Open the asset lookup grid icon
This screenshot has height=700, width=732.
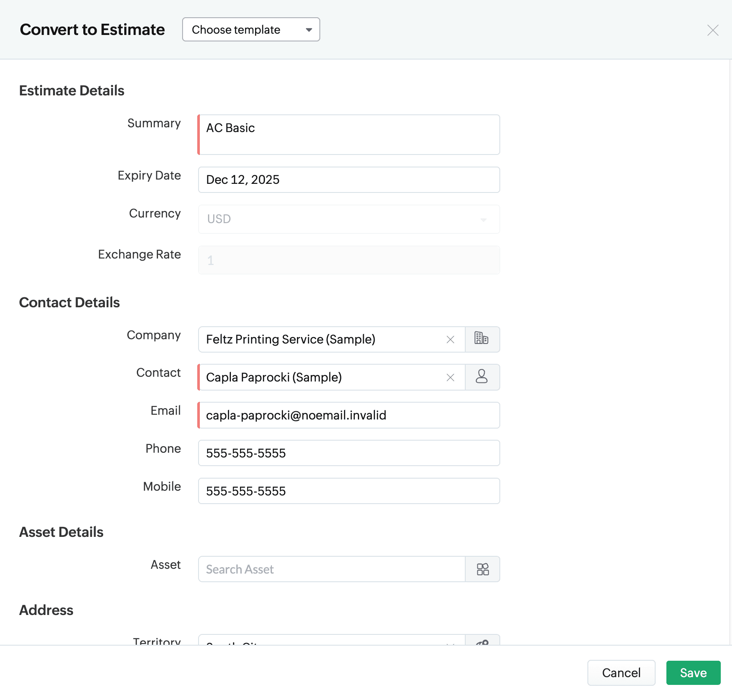coord(482,569)
